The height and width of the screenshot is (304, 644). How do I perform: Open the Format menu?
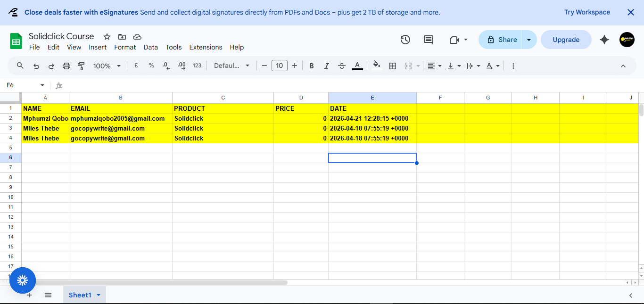125,47
